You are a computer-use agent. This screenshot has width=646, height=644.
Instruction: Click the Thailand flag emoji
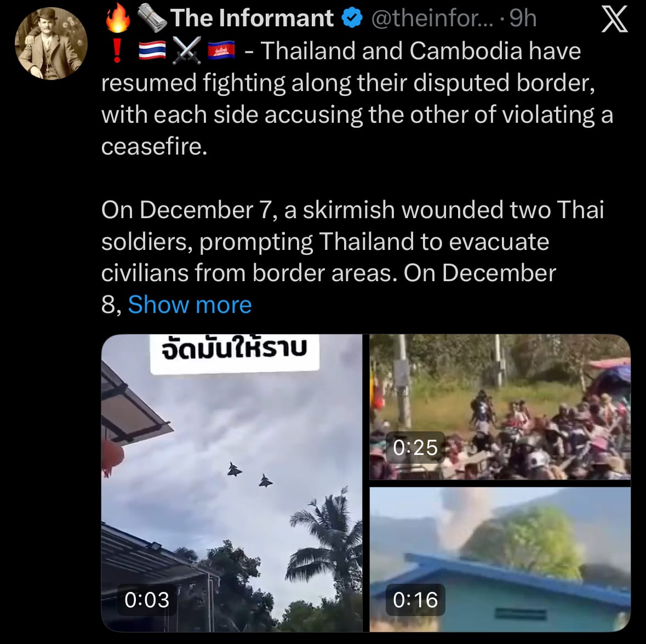pos(152,51)
